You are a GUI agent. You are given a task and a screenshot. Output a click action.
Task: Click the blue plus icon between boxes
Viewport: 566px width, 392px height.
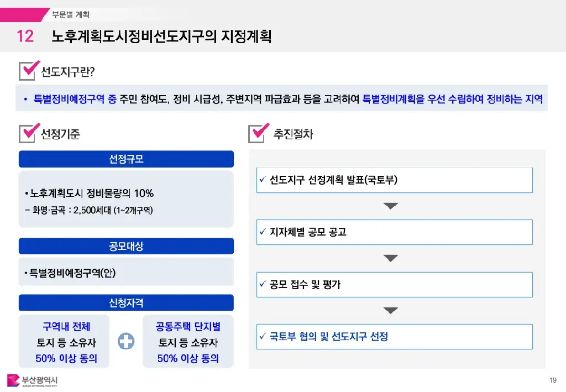(126, 342)
